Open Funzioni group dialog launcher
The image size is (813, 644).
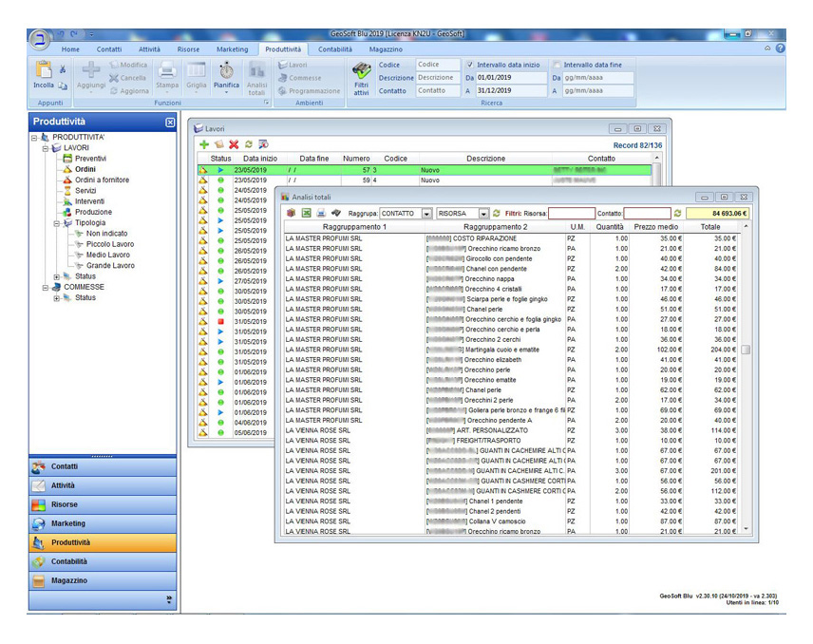[x=267, y=103]
